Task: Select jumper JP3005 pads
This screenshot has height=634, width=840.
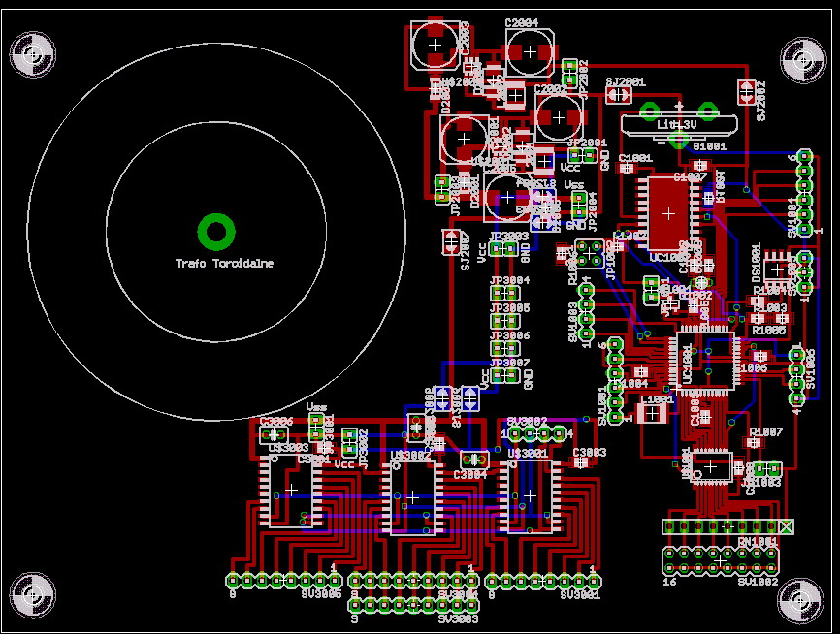Action: pos(504,321)
